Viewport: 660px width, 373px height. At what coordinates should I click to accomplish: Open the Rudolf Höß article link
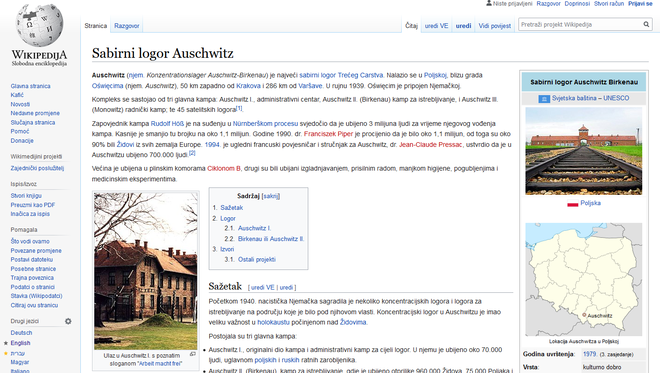168,124
